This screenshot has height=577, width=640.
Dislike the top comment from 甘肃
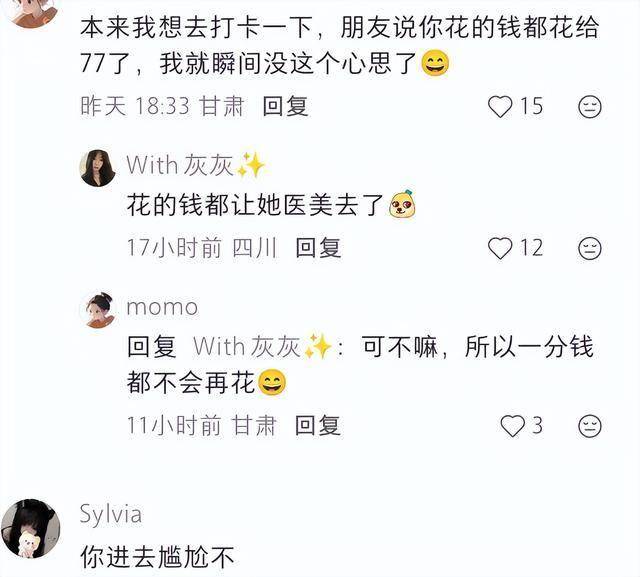[590, 107]
